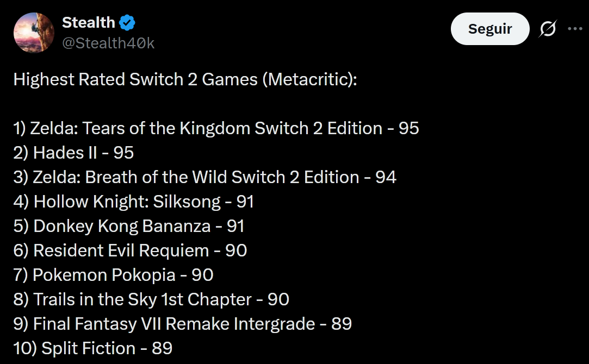The image size is (589, 364).
Task: Click the verified checkmark to see verification info
Action: coord(127,22)
